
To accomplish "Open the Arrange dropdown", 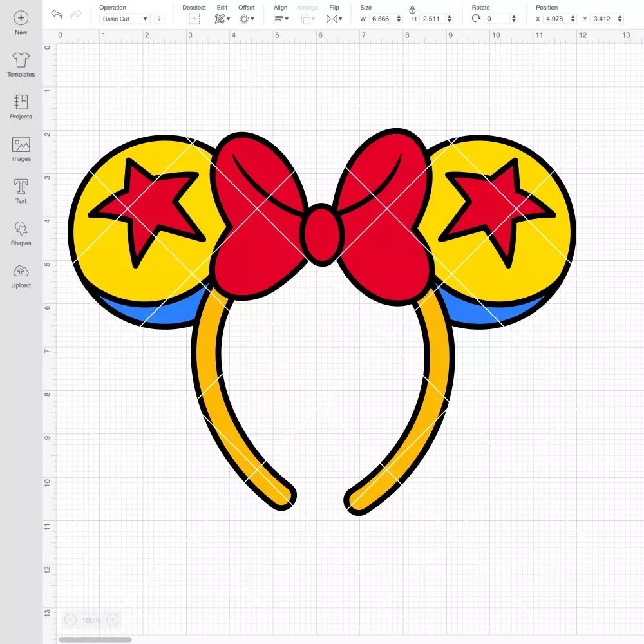I will [307, 19].
